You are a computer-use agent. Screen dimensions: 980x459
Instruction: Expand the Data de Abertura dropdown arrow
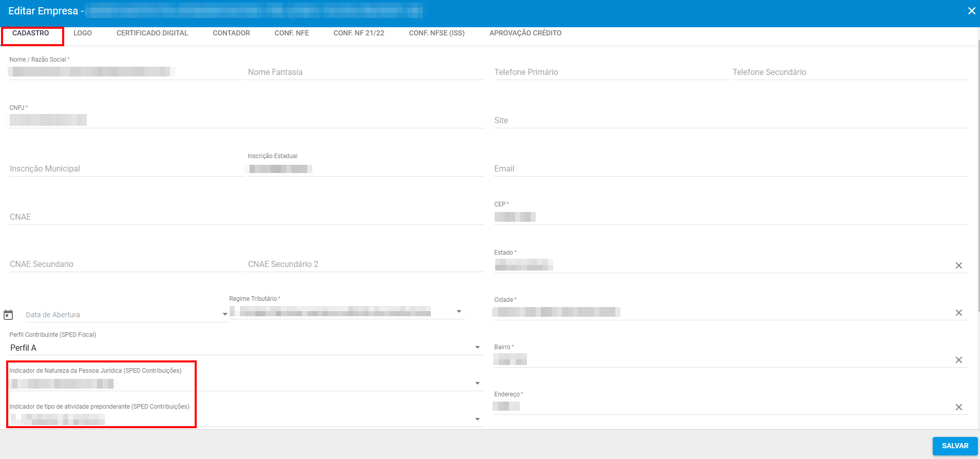pos(224,314)
